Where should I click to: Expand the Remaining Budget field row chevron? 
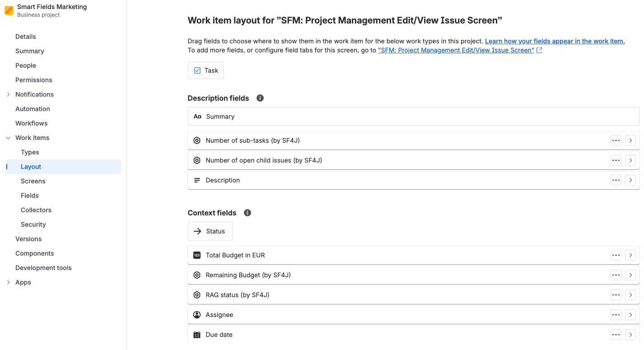click(x=630, y=275)
